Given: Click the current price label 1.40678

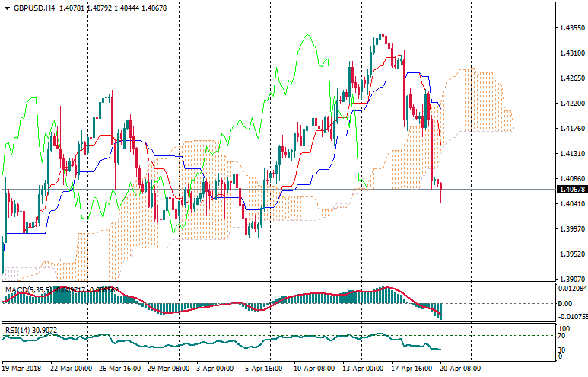Looking at the screenshot, I should (571, 190).
